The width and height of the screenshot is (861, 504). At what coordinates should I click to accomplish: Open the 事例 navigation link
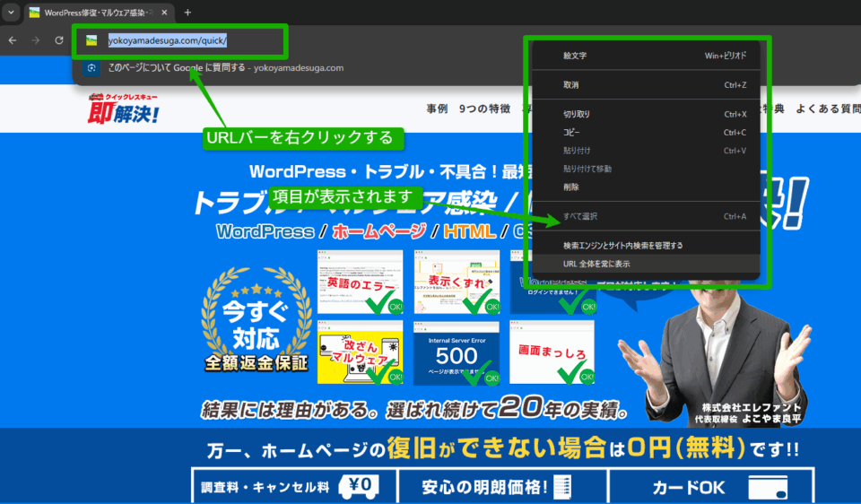point(437,109)
